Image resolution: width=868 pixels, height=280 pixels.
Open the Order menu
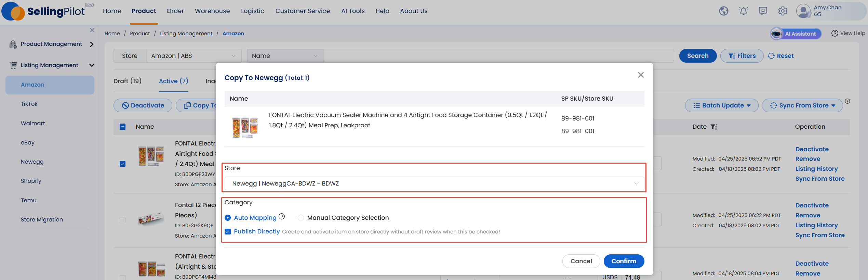pos(175,11)
